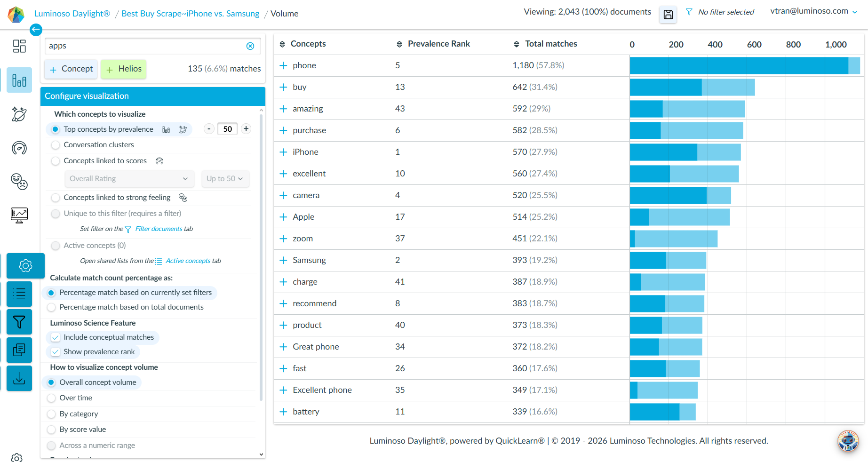This screenshot has height=462, width=868.
Task: Collapse panel with the back arrow button
Action: [x=36, y=30]
